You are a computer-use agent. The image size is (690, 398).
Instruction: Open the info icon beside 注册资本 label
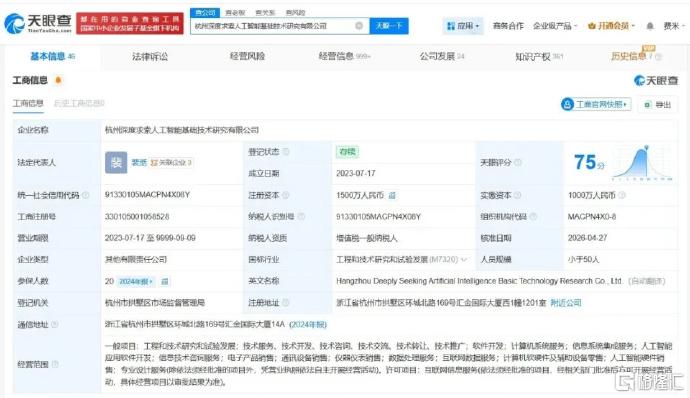[x=286, y=195]
